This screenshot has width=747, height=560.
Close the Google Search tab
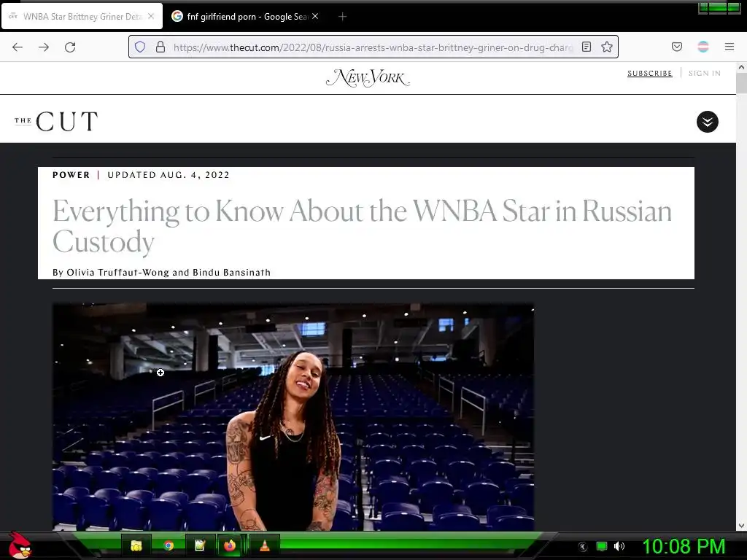[x=315, y=16]
